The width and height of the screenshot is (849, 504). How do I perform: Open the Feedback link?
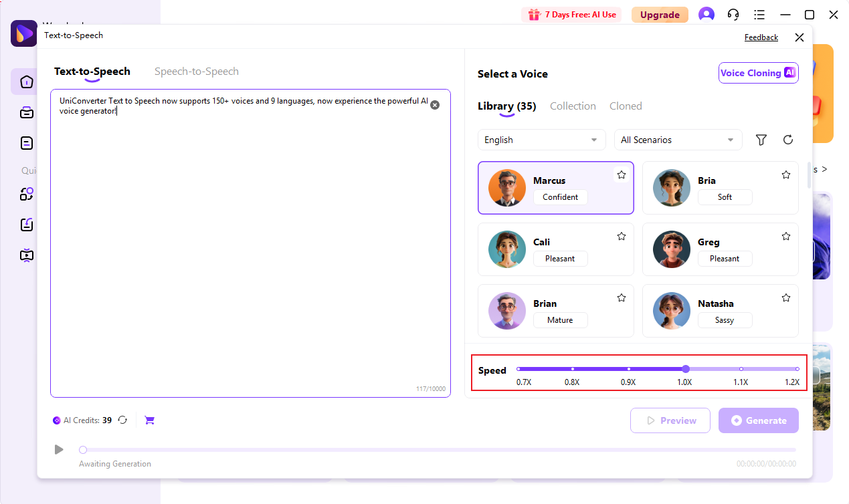pyautogui.click(x=761, y=37)
